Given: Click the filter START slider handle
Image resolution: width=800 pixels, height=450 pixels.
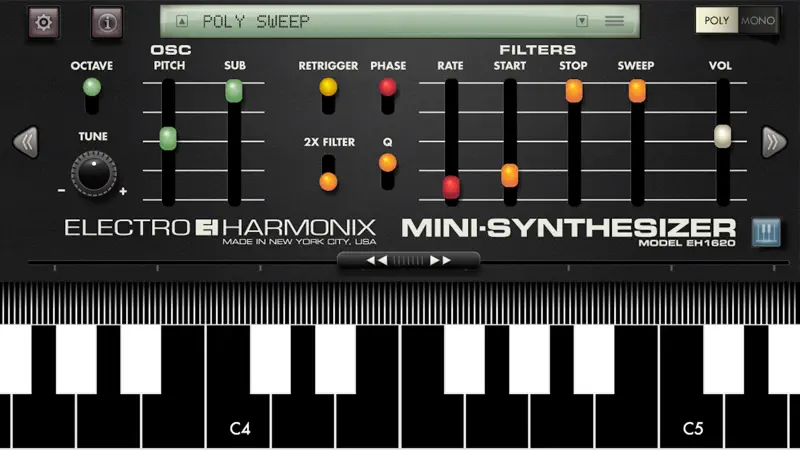Looking at the screenshot, I should point(510,176).
